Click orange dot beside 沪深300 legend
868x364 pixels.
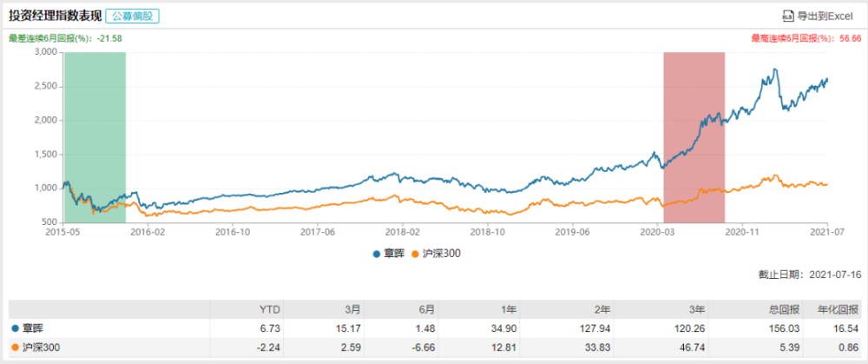416,255
